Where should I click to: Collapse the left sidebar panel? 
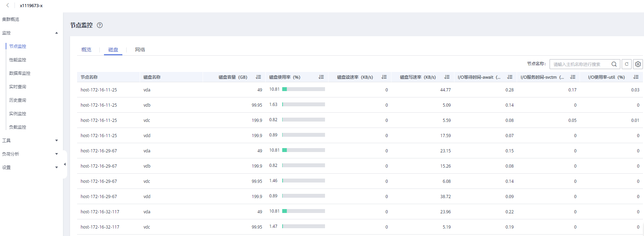pos(65,164)
